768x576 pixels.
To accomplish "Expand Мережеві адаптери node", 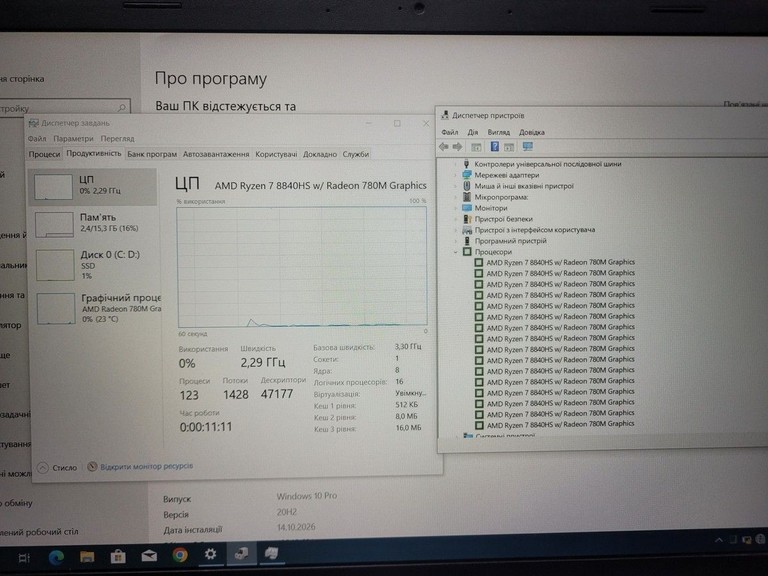I will pos(455,175).
